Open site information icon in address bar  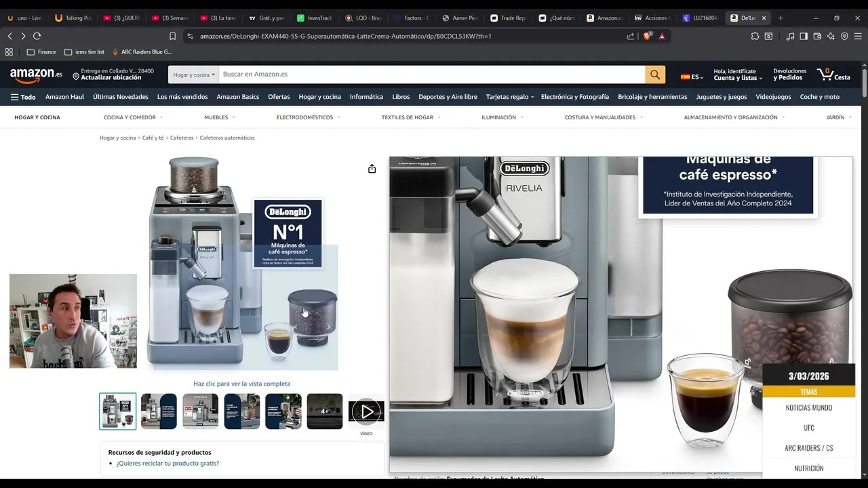(x=190, y=36)
